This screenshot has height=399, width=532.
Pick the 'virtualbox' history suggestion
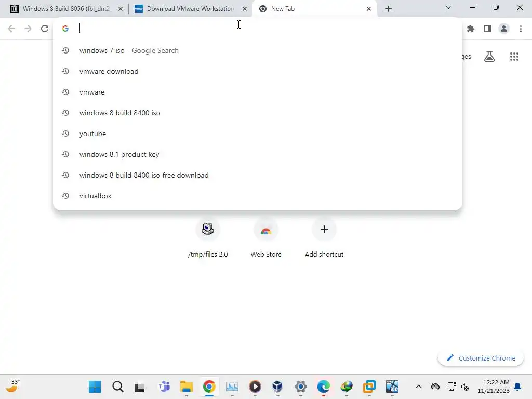coord(258,196)
